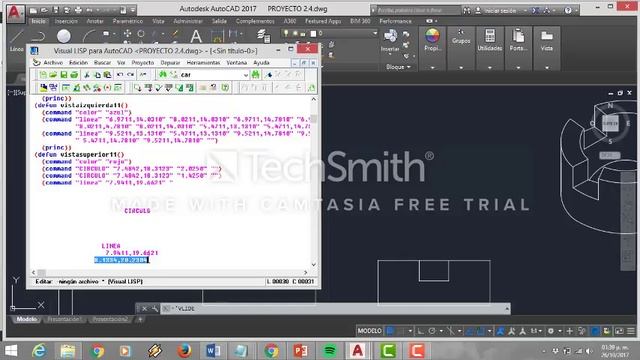The height and width of the screenshot is (360, 640).
Task: Switch to the Modelo layout tab
Action: pyautogui.click(x=27, y=319)
